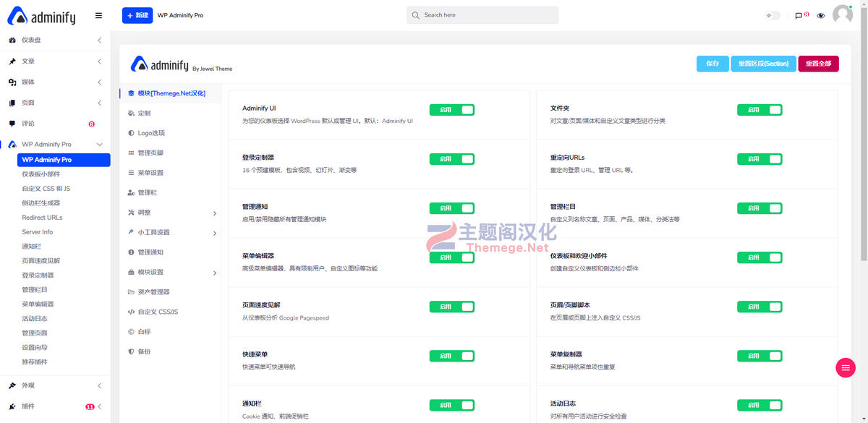Disable the 登录定制器 module switch

[x=452, y=159]
